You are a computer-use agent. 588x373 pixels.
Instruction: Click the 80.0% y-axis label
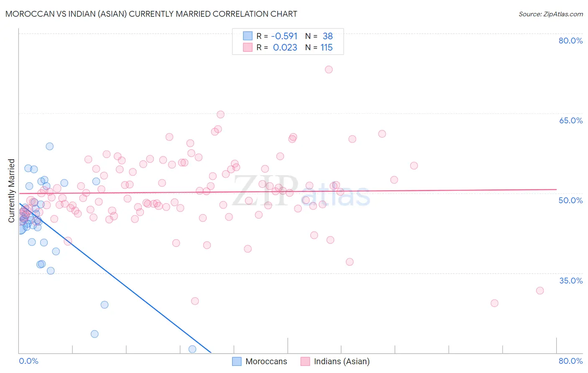[571, 41]
